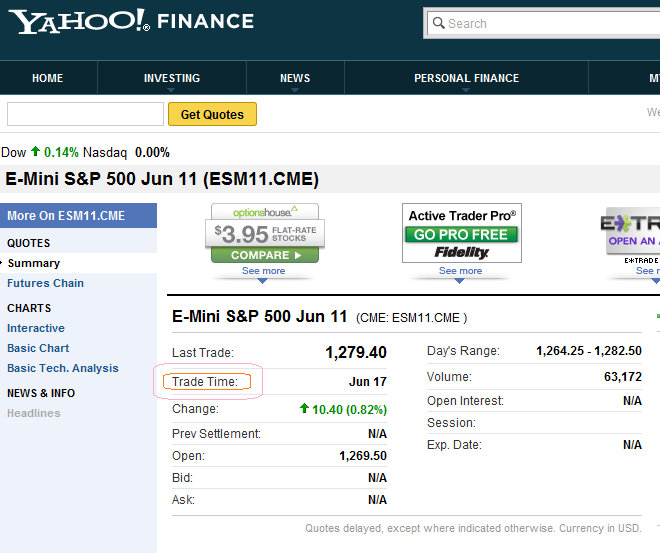660x553 pixels.
Task: Go to the HOME tab
Action: pos(47,79)
